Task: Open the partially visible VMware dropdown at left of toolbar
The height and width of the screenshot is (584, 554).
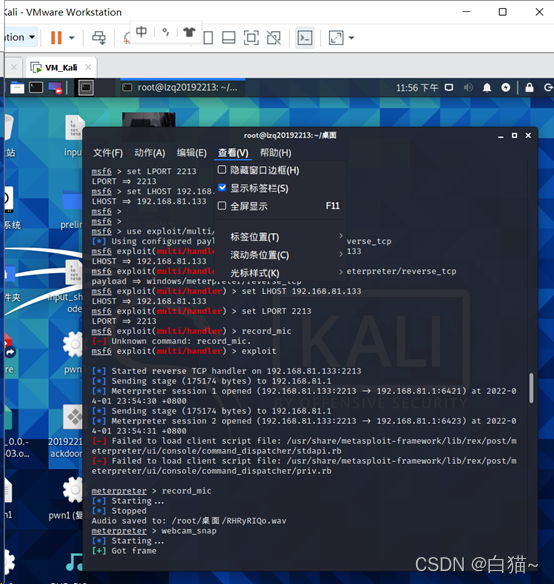Action: pyautogui.click(x=20, y=37)
